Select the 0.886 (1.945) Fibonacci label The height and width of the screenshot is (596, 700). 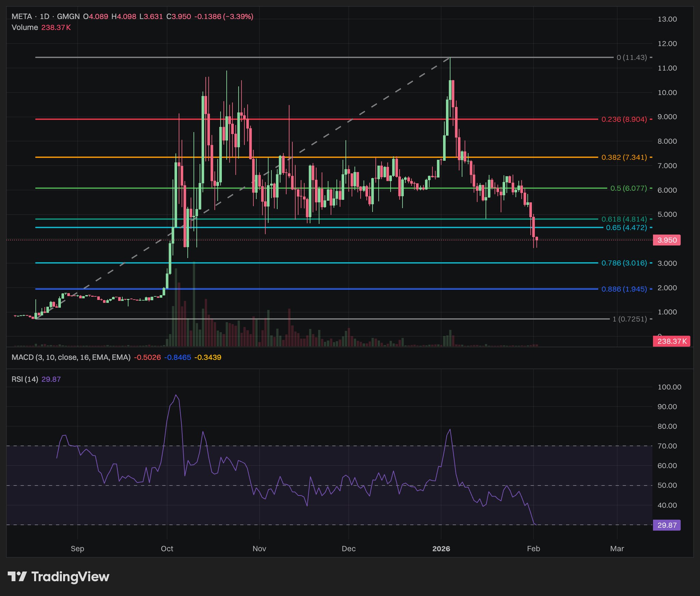(624, 289)
